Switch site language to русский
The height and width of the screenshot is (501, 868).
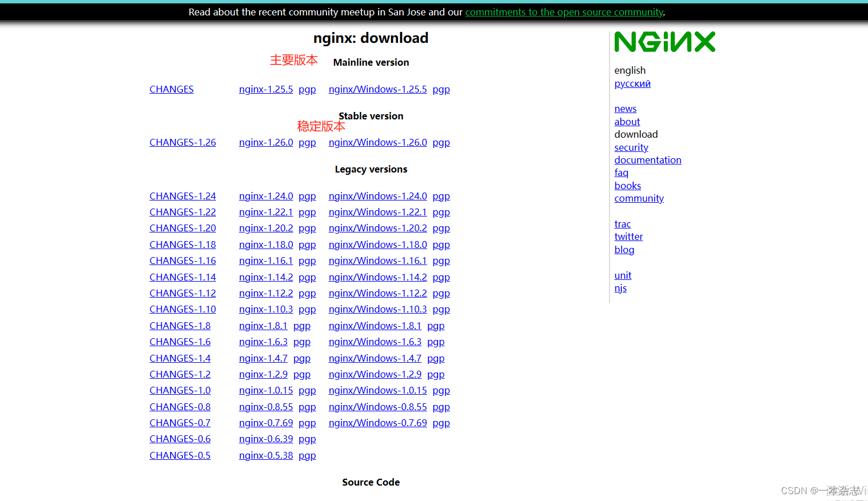click(x=632, y=83)
